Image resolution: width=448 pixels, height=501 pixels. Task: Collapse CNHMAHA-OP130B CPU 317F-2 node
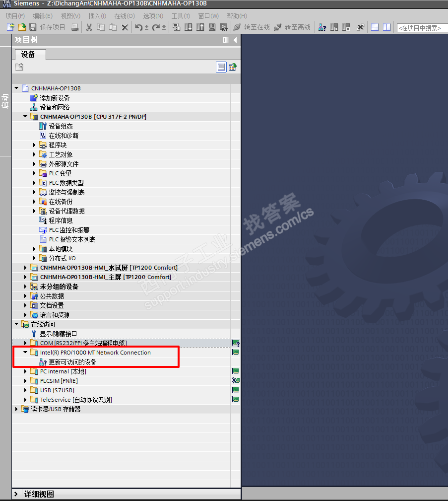(25, 117)
